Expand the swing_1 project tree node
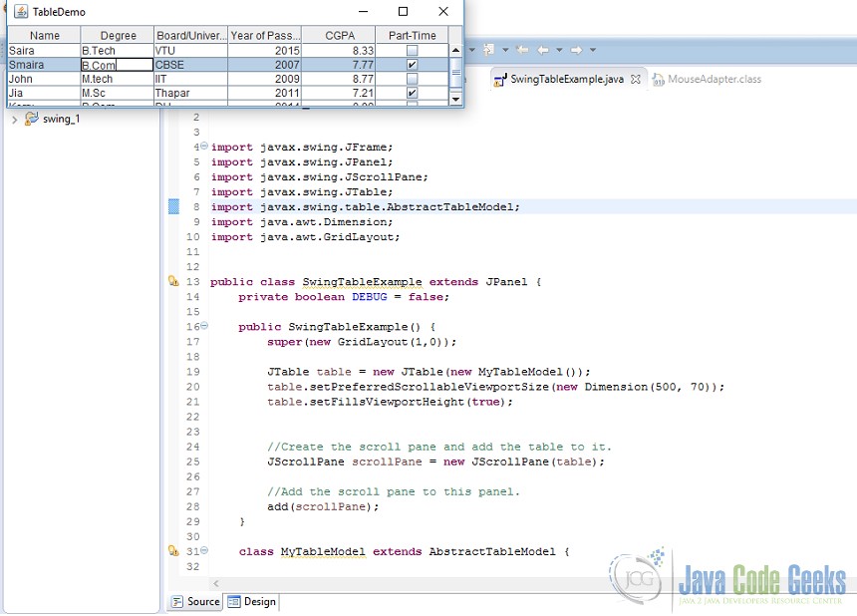This screenshot has width=857, height=616. [15, 120]
